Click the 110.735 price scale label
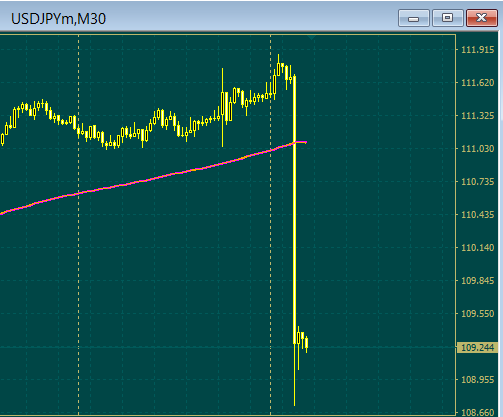 477,182
